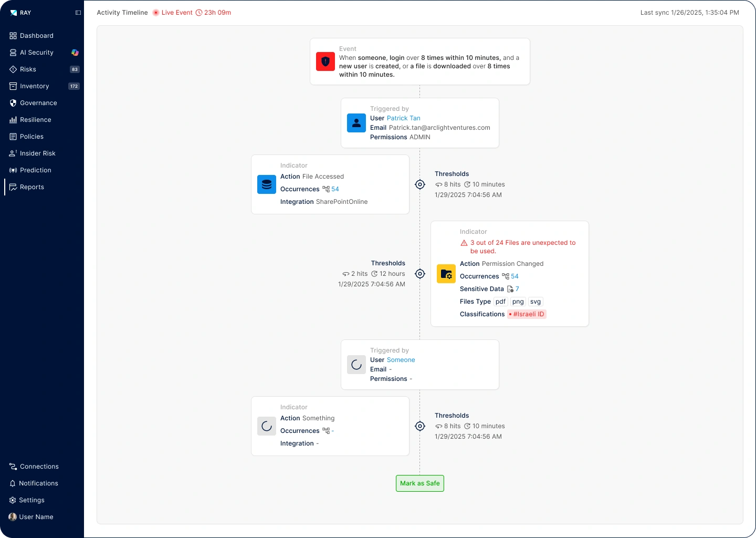Open the Dashboard menu item

[36, 36]
